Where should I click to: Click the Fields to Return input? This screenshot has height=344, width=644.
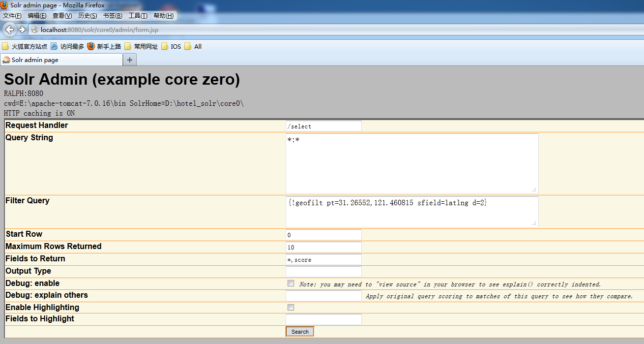coord(323,259)
